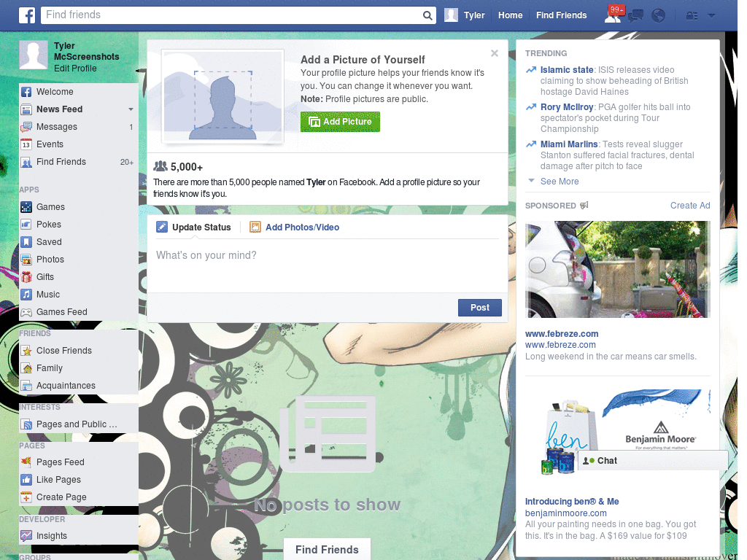747x560 pixels.
Task: Click the What's on your mind box
Action: [x=328, y=266]
